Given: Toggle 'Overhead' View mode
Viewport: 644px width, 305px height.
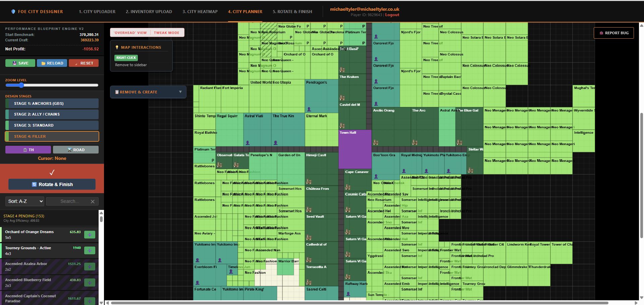Looking at the screenshot, I should click(130, 33).
